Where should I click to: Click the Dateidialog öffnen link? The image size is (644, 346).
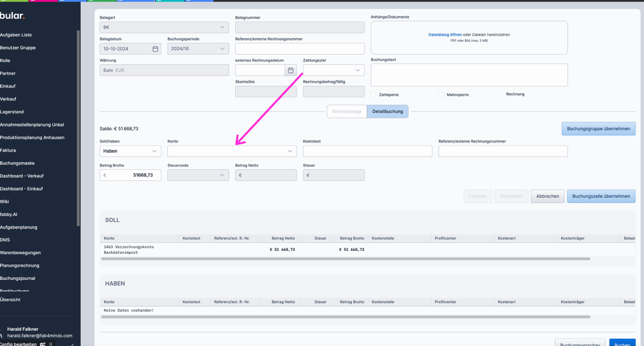click(x=445, y=34)
